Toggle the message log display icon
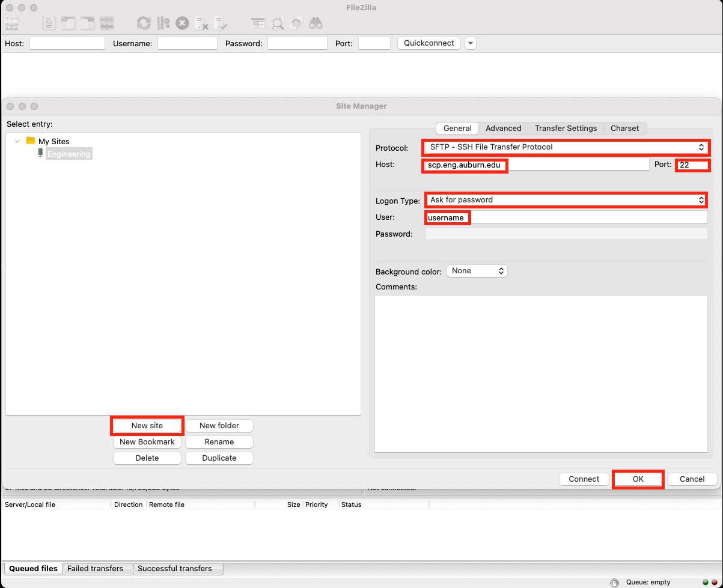 pos(49,23)
